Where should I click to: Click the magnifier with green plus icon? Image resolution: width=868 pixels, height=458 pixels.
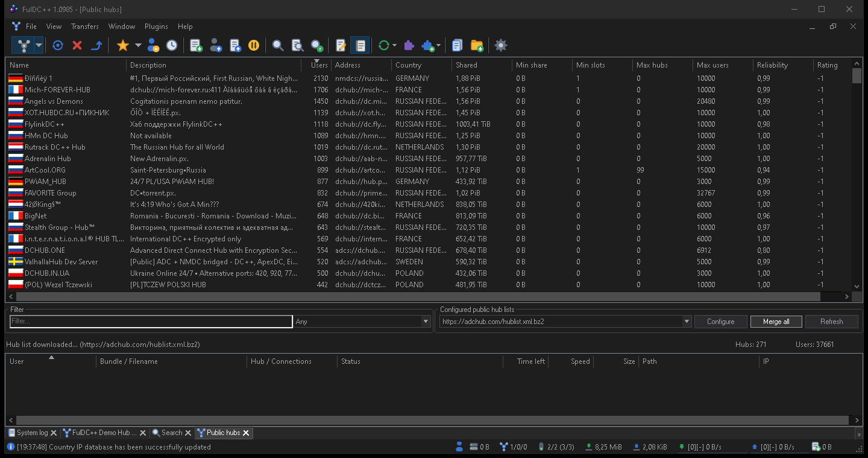pyautogui.click(x=316, y=45)
